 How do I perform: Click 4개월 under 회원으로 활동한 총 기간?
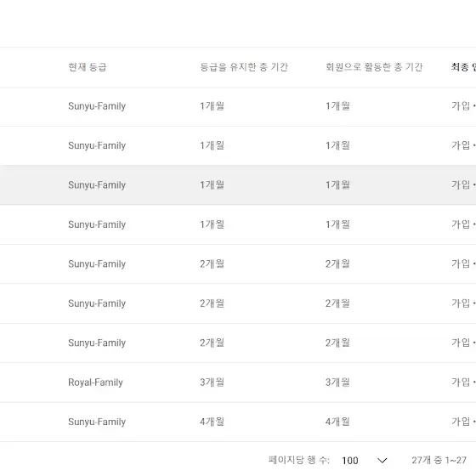337,422
